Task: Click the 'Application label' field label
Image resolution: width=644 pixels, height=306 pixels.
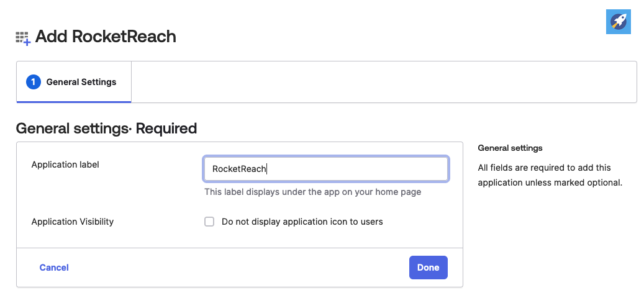Action: pyautogui.click(x=65, y=164)
